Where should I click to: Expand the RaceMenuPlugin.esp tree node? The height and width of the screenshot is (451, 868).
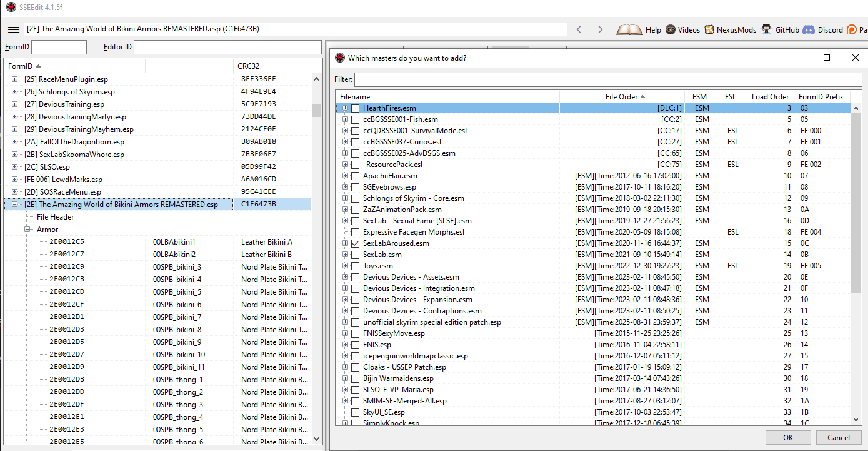click(15, 79)
